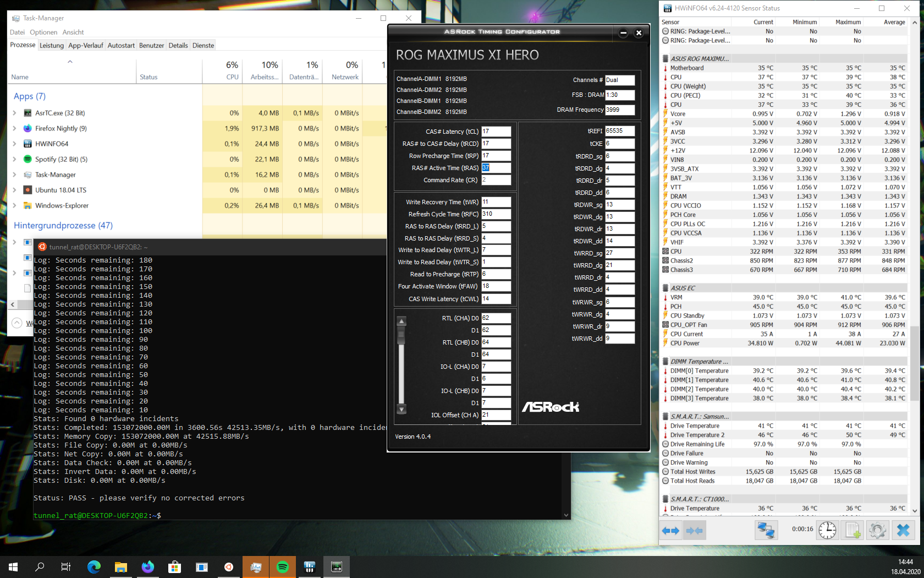Click the HWiNFO expand columns arrows icon
Image resolution: width=924 pixels, height=578 pixels.
click(670, 531)
